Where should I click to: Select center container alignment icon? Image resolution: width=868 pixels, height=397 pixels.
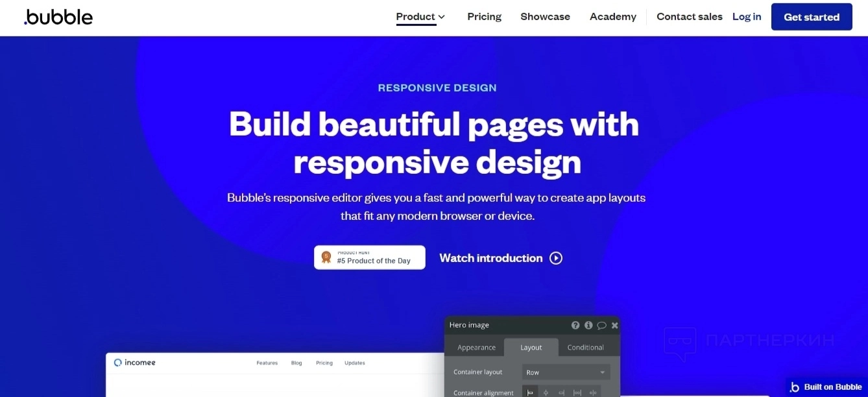pyautogui.click(x=546, y=392)
